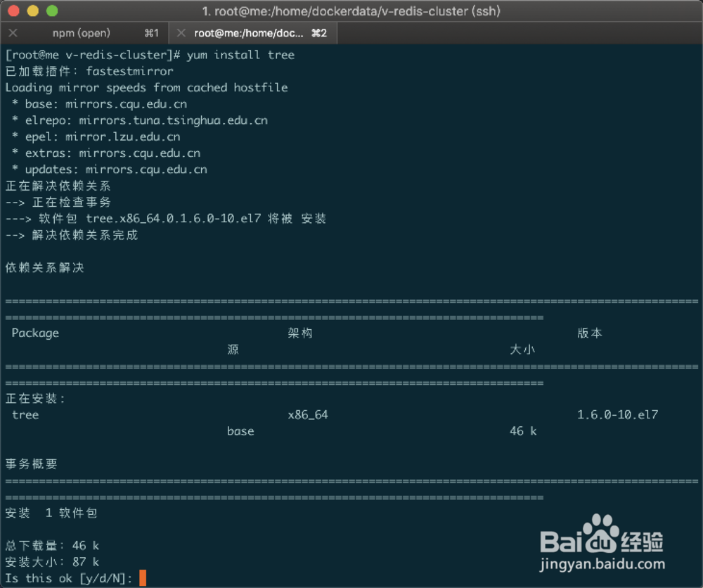Viewport: 703px width, 588px height.
Task: Click the Package column header
Action: click(34, 333)
